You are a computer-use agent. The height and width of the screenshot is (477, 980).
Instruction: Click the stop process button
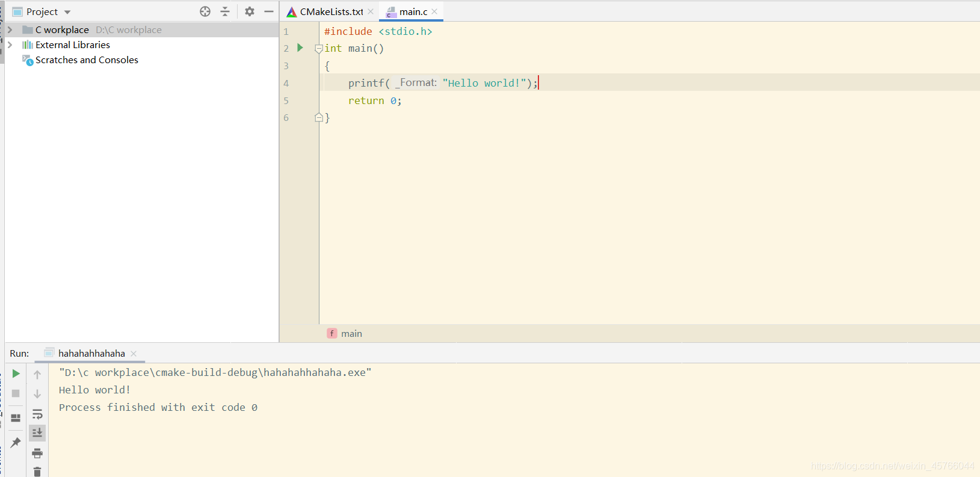(x=16, y=393)
